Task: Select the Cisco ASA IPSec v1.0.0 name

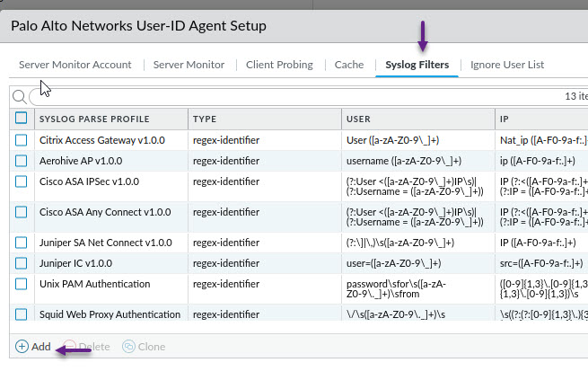Action: [x=89, y=181]
